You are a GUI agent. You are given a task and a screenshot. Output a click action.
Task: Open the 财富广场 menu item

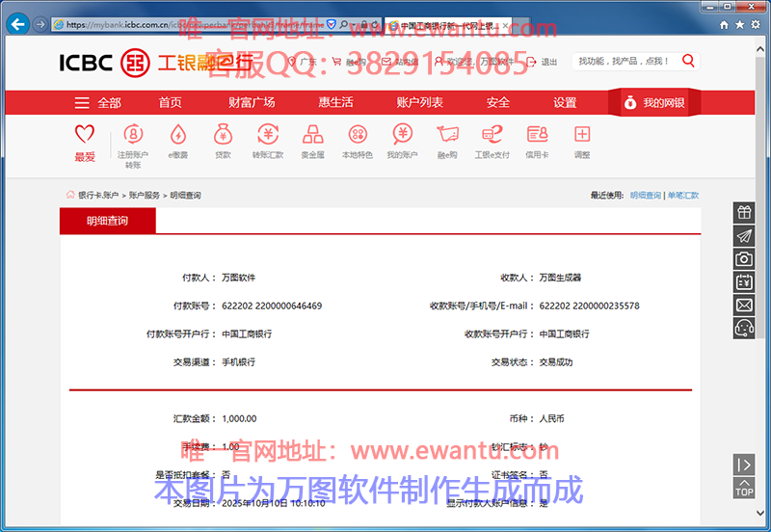(252, 102)
